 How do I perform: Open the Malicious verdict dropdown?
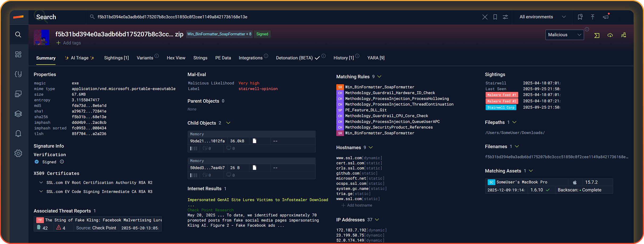pyautogui.click(x=564, y=35)
